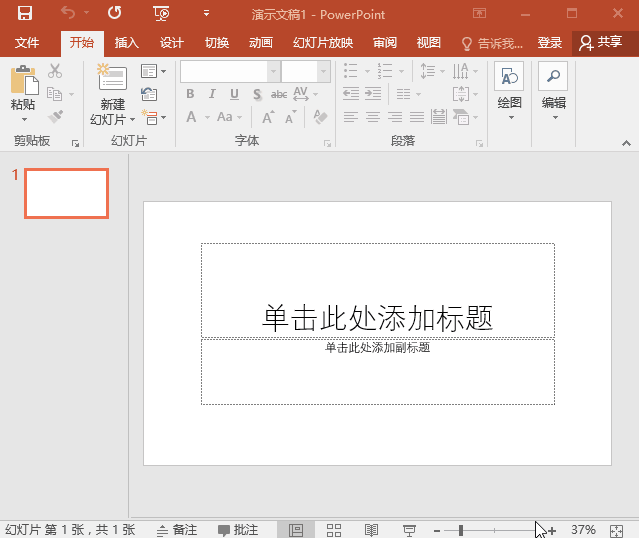The image size is (639, 538).
Task: Open the 幻灯片放映 ribbon tab
Action: (x=322, y=43)
